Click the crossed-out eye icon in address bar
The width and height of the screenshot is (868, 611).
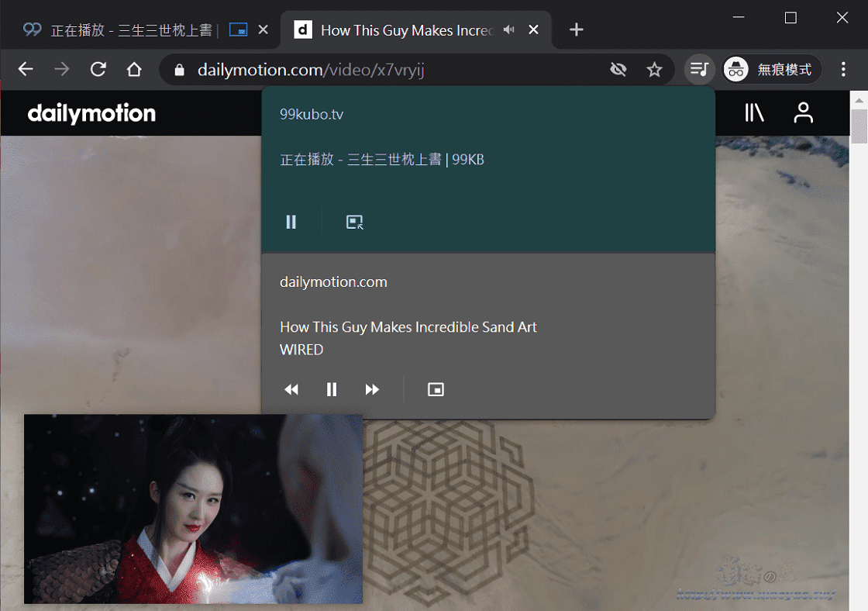tap(618, 69)
